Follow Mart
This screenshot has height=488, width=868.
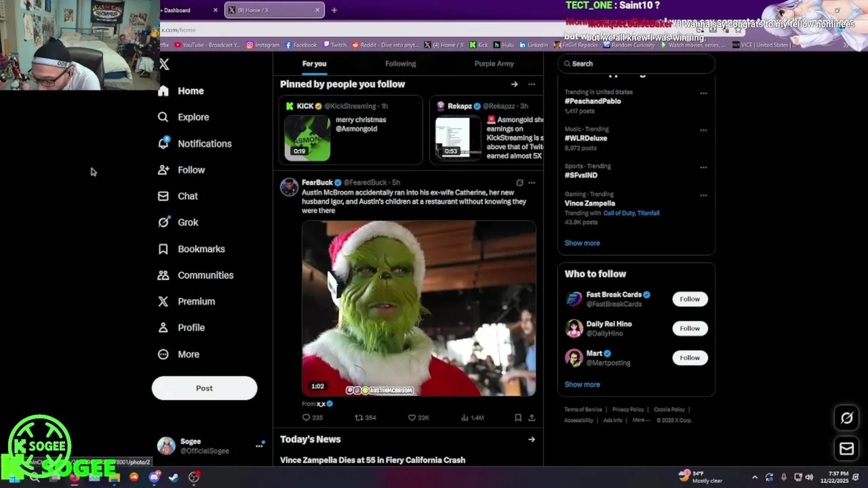click(x=690, y=358)
